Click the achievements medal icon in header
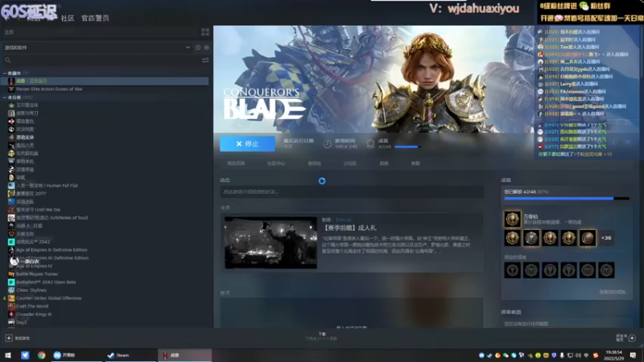 pyautogui.click(x=370, y=144)
